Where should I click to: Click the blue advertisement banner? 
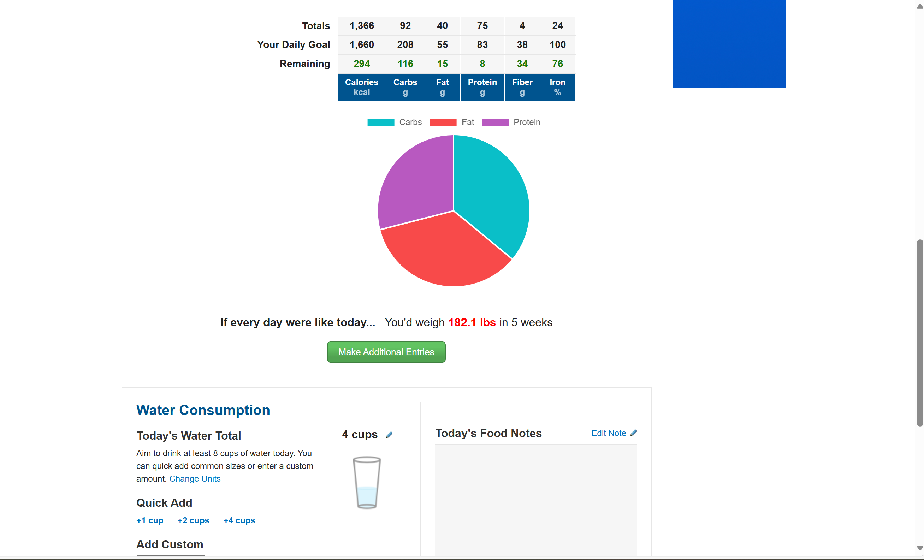(729, 44)
